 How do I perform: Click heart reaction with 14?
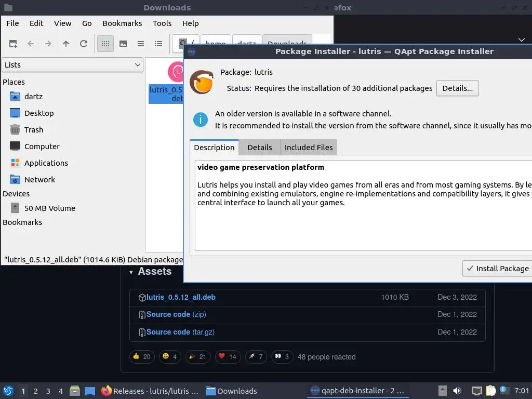click(x=228, y=356)
